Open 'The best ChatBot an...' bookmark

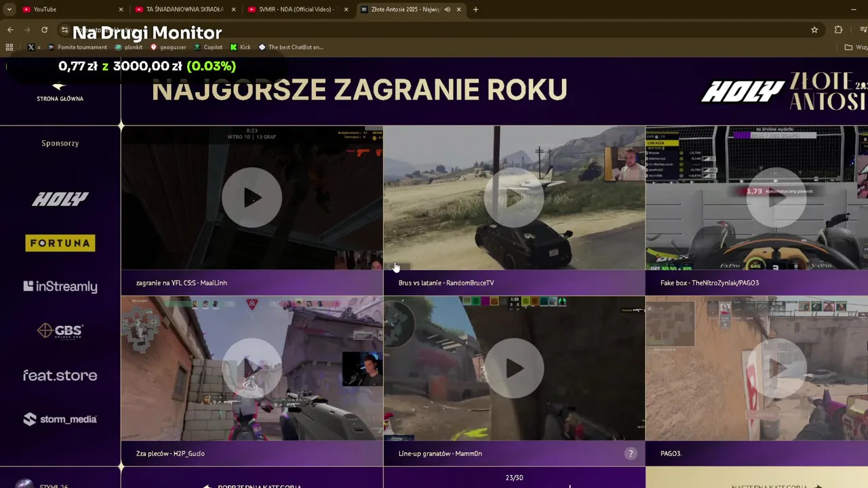pos(291,47)
